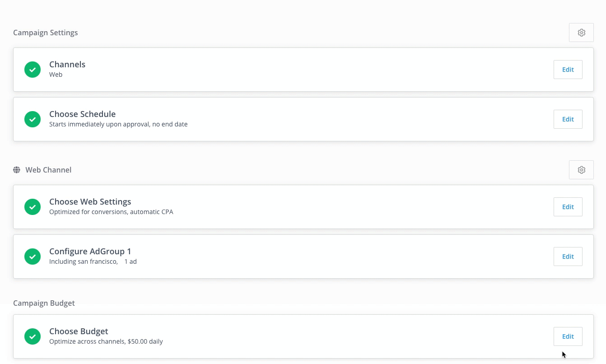Image resolution: width=606 pixels, height=364 pixels.
Task: Edit the Choose Web Settings section
Action: pos(568,207)
